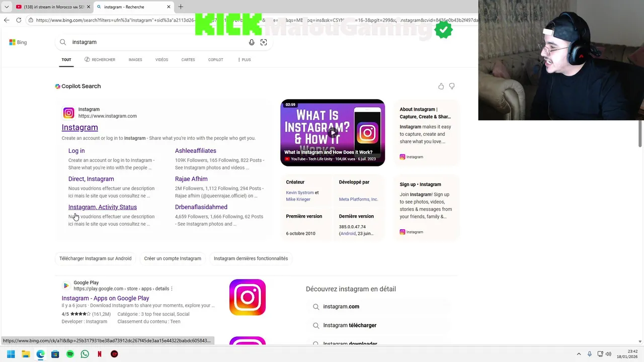
Task: Click the Edge browser taskbar icon
Action: point(40,354)
